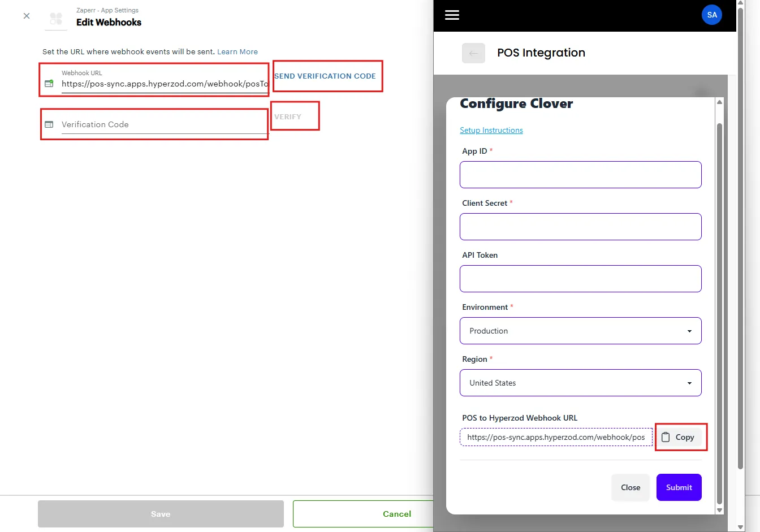Close the Edit Webhooks panel with X
The height and width of the screenshot is (532, 760).
tap(27, 16)
